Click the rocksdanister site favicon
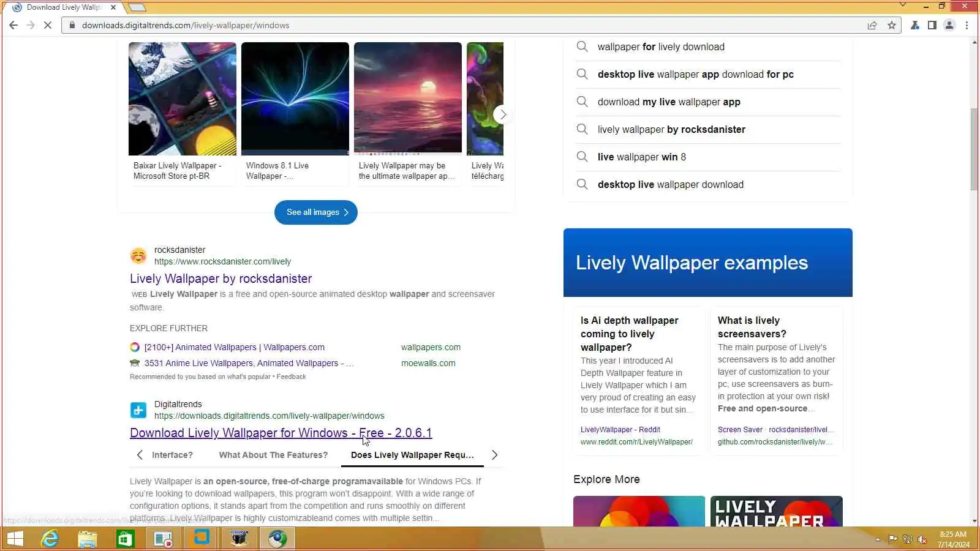This screenshot has height=551, width=980. tap(138, 255)
